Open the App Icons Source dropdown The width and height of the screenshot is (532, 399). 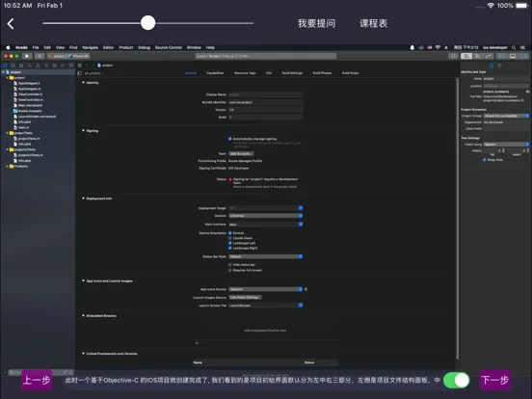[x=266, y=289]
